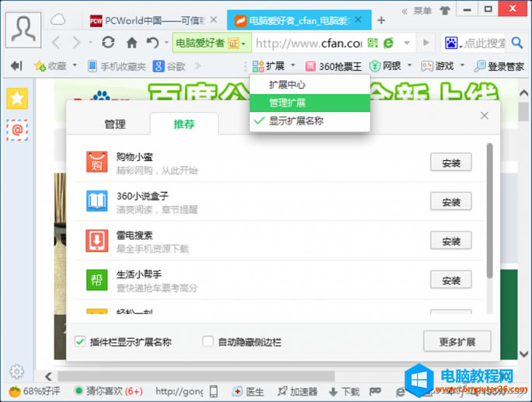This screenshot has width=532, height=402.
Task: Click the extension list vertical scrollbar
Action: [489, 210]
